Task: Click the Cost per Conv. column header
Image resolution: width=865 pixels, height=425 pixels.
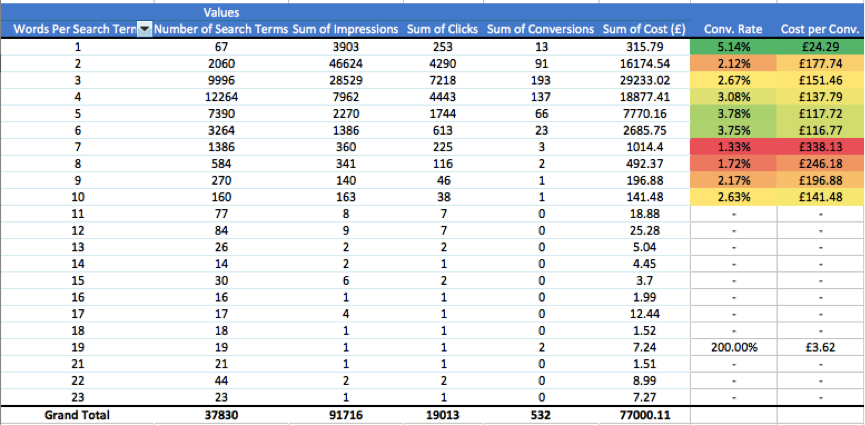Action: coord(820,29)
